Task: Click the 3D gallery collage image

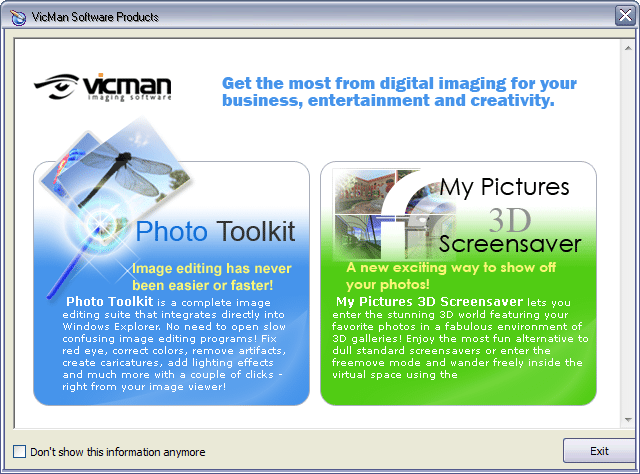Action: pyautogui.click(x=394, y=215)
